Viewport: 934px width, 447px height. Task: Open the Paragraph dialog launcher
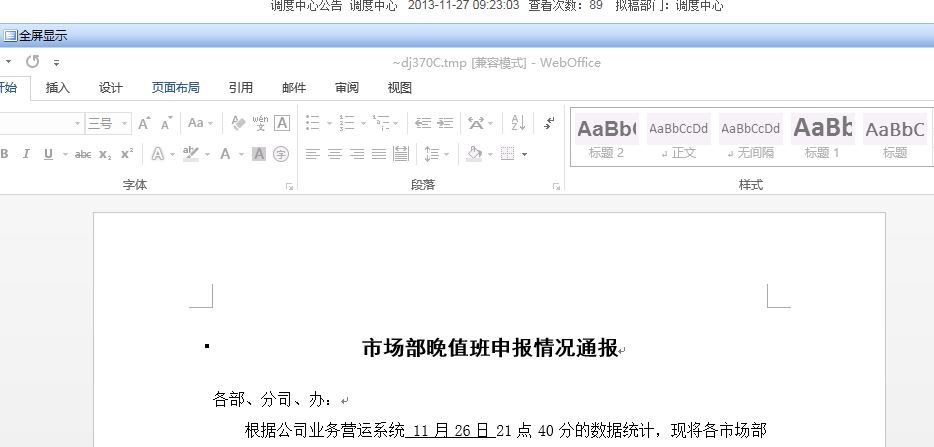(x=556, y=187)
